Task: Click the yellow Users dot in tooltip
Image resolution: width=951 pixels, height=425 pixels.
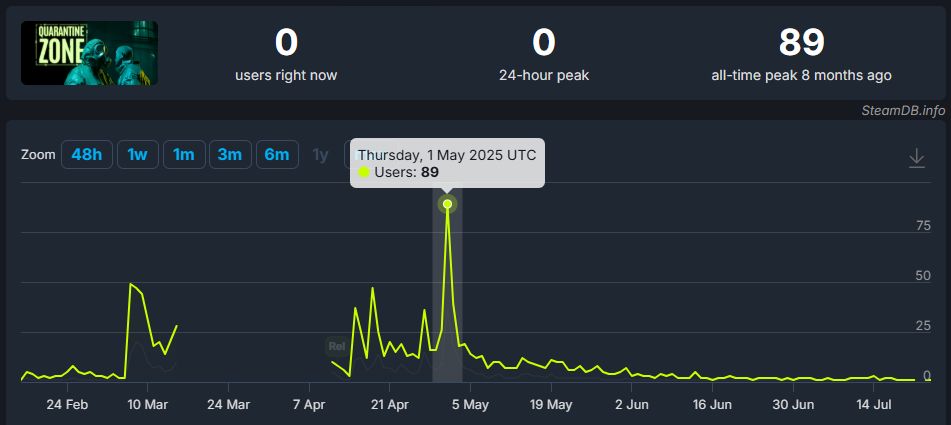Action: (x=364, y=172)
